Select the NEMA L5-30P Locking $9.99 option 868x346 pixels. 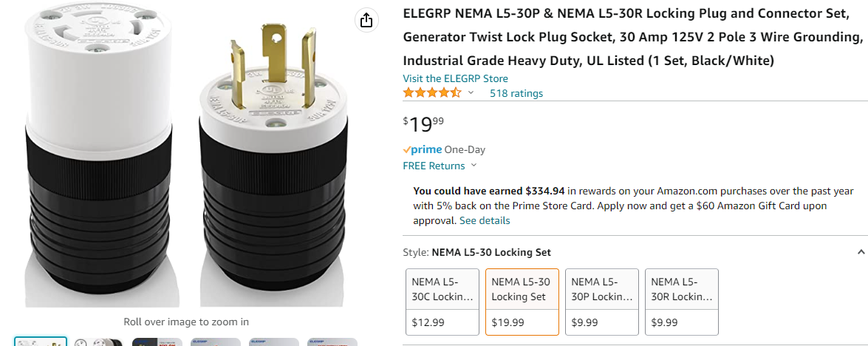(x=602, y=301)
